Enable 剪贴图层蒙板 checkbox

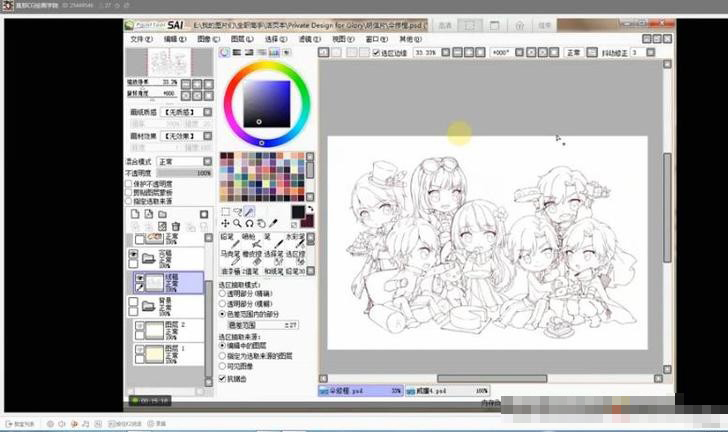[129, 192]
